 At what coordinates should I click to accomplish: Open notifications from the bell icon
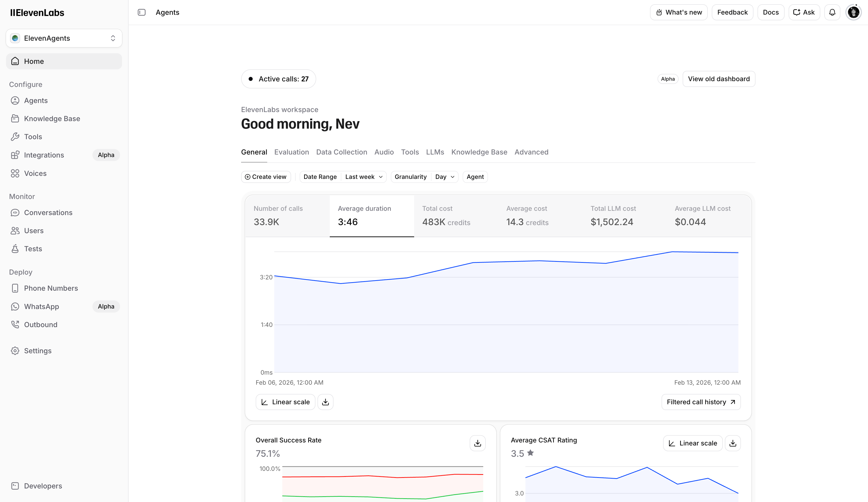click(x=832, y=12)
